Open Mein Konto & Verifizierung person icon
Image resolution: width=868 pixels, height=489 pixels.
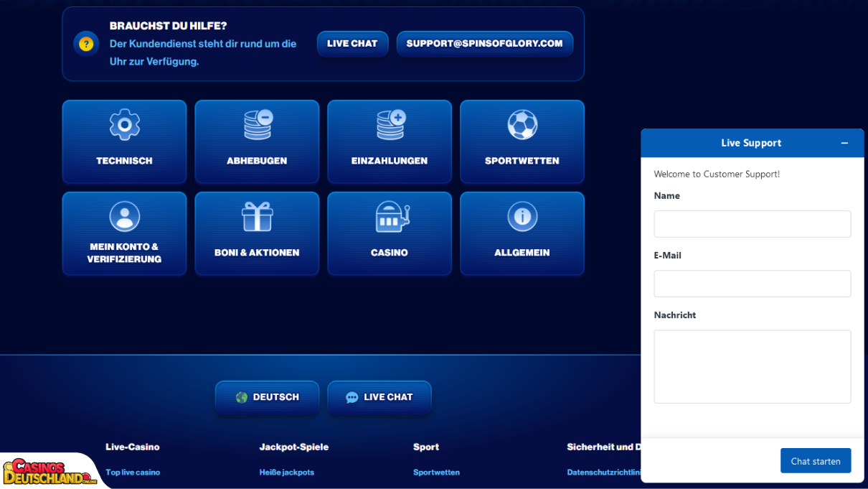124,216
